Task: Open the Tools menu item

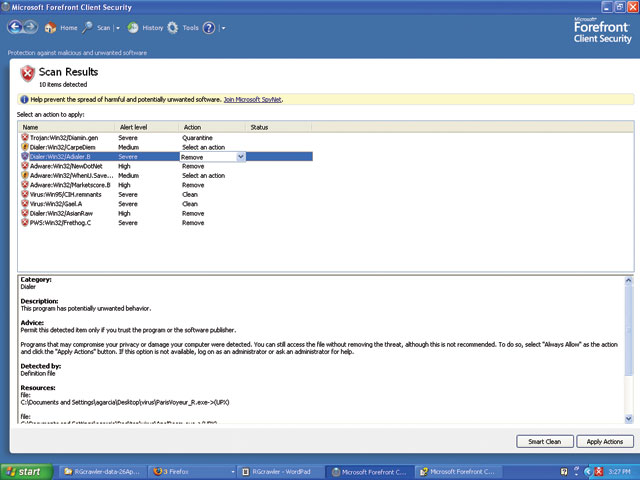Action: (190, 28)
